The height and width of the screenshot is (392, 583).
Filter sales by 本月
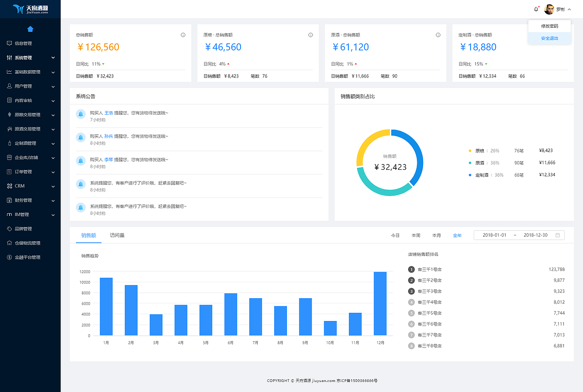click(x=436, y=235)
